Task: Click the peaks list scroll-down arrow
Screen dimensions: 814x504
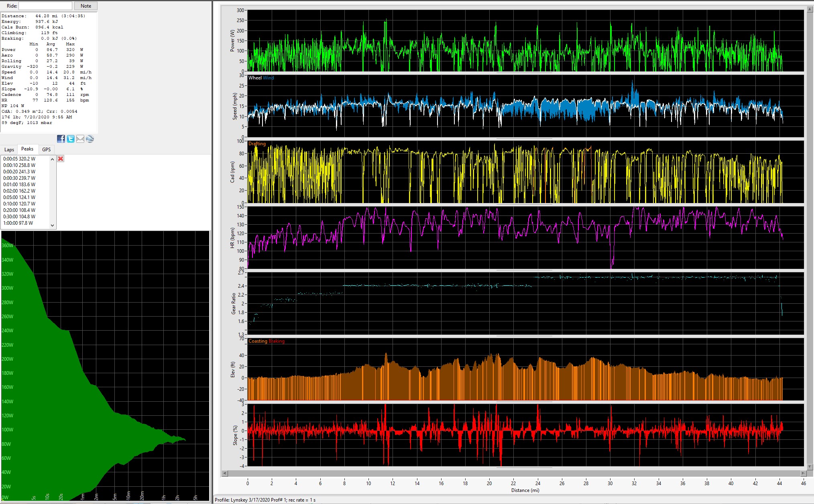Action: coord(52,226)
